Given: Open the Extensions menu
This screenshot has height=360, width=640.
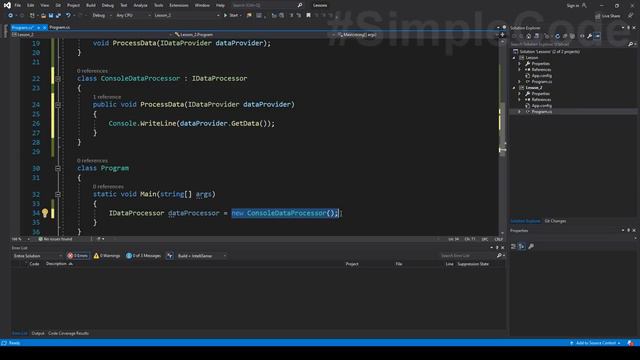Looking at the screenshot, I should [x=179, y=5].
